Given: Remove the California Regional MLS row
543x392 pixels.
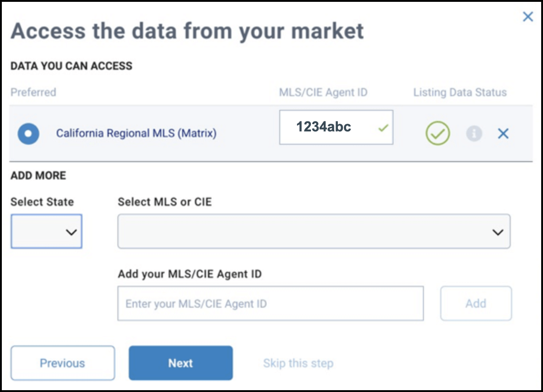Looking at the screenshot, I should coord(503,134).
